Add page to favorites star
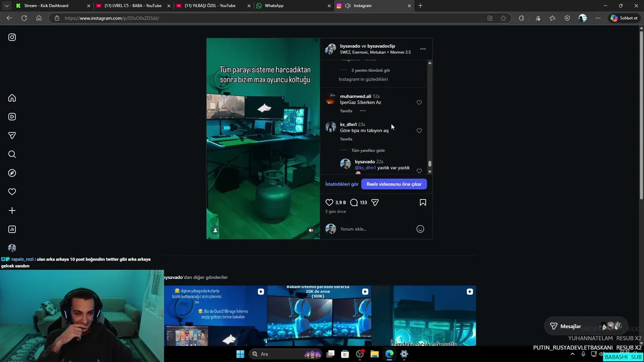 coord(504,18)
